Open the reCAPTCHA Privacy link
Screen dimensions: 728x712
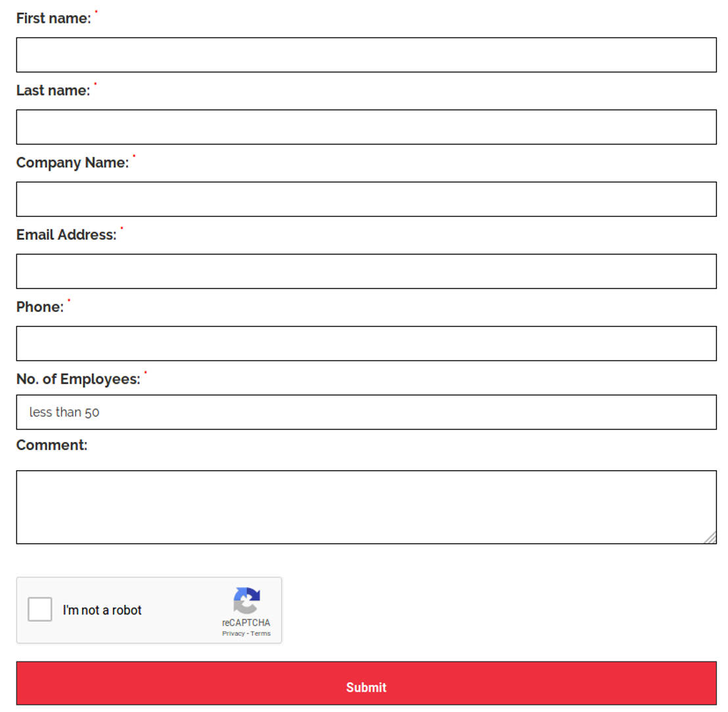point(233,634)
